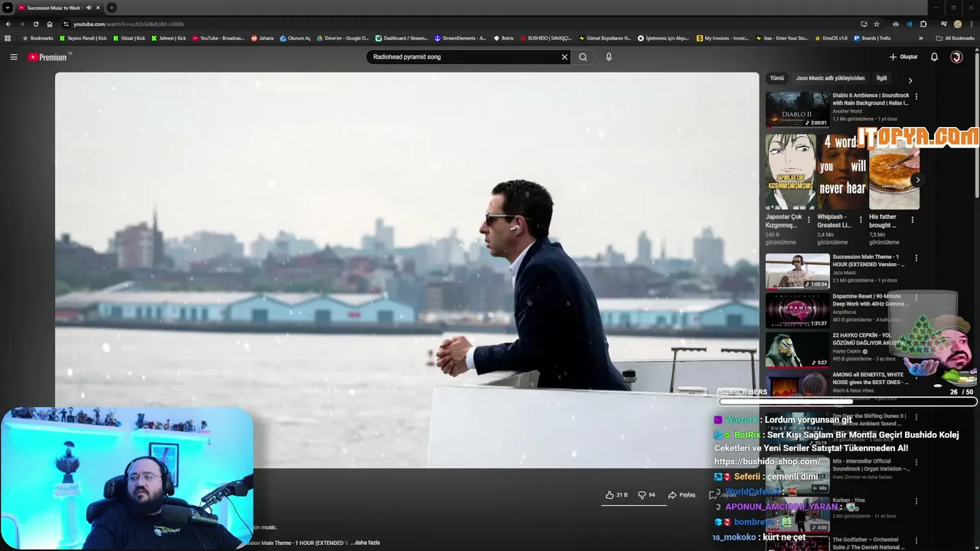Go to YouTube Premium home logo
Viewport: 980px width, 551px height.
click(48, 57)
